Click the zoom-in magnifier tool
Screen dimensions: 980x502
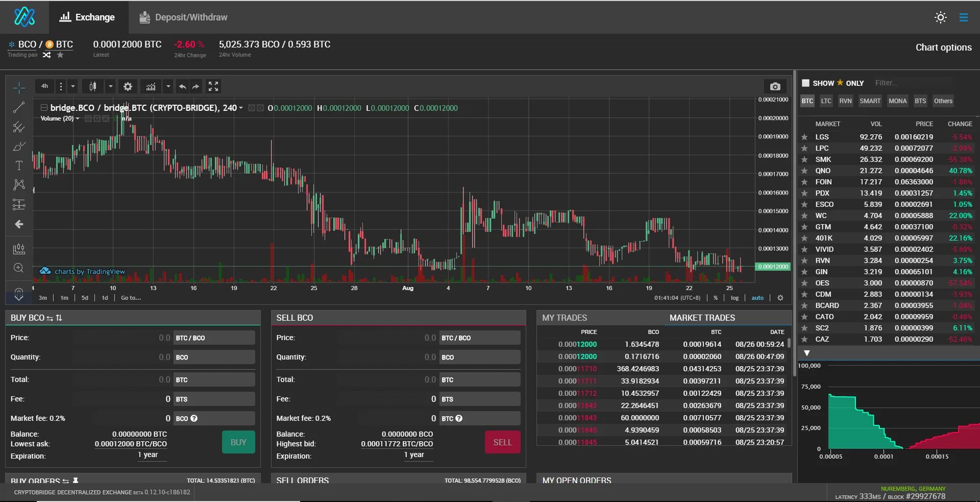coord(19,268)
